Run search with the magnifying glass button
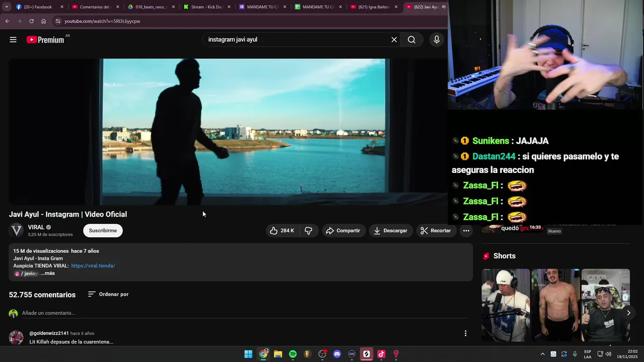The width and height of the screenshot is (644, 362). (x=412, y=40)
